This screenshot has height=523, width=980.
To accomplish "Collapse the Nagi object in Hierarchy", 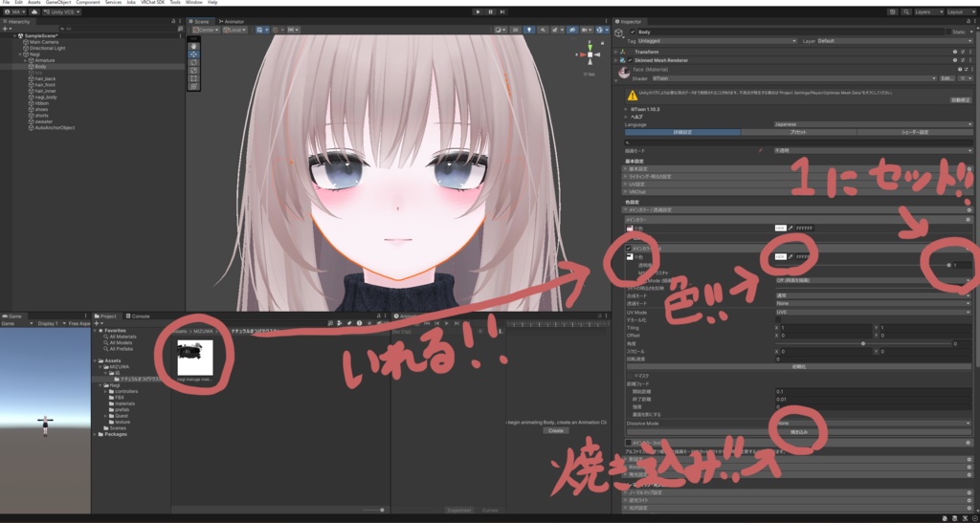I will pos(19,54).
